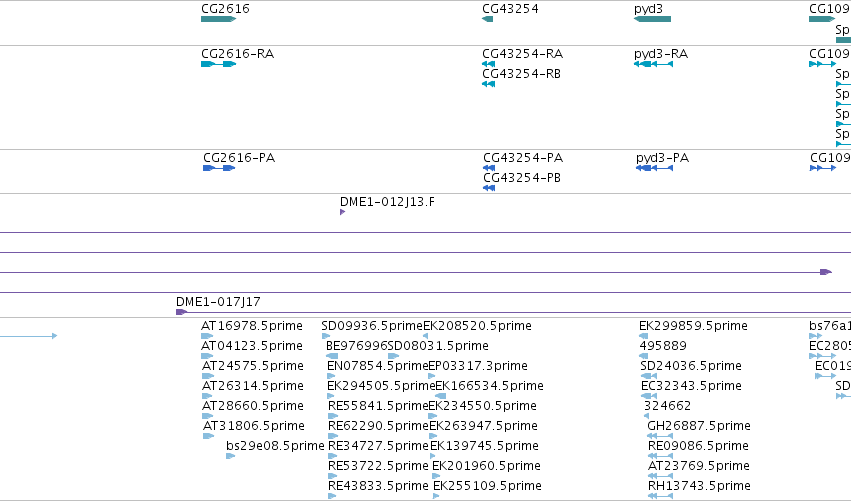Select the SD09936.5prime EST arrow
This screenshot has height=501, width=851.
[x=326, y=336]
